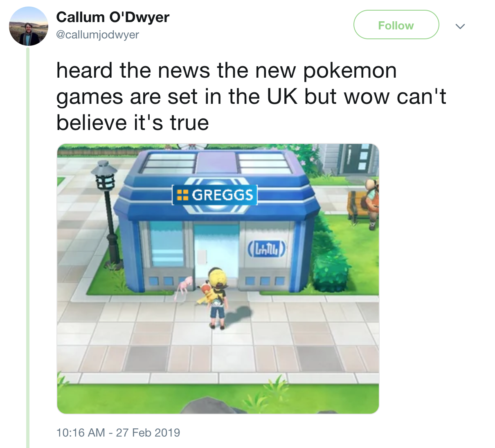Open the attached Pokemon game image
495x448 pixels.
[218, 279]
